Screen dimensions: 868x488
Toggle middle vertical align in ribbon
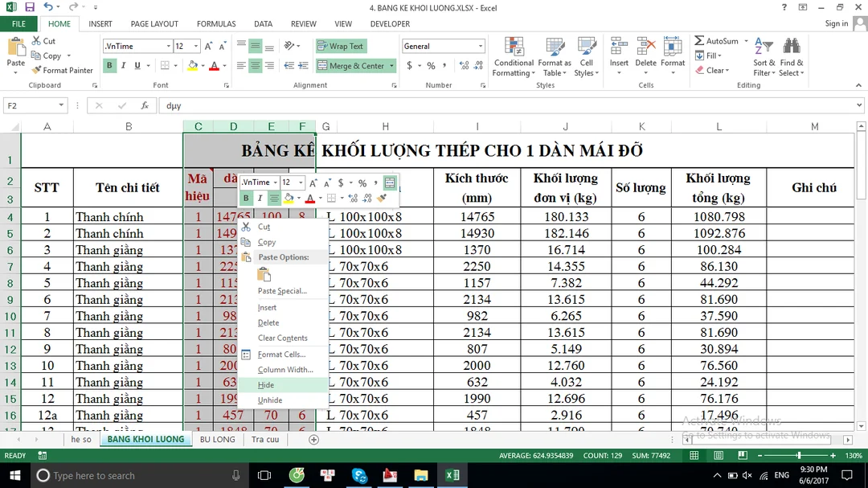click(256, 46)
